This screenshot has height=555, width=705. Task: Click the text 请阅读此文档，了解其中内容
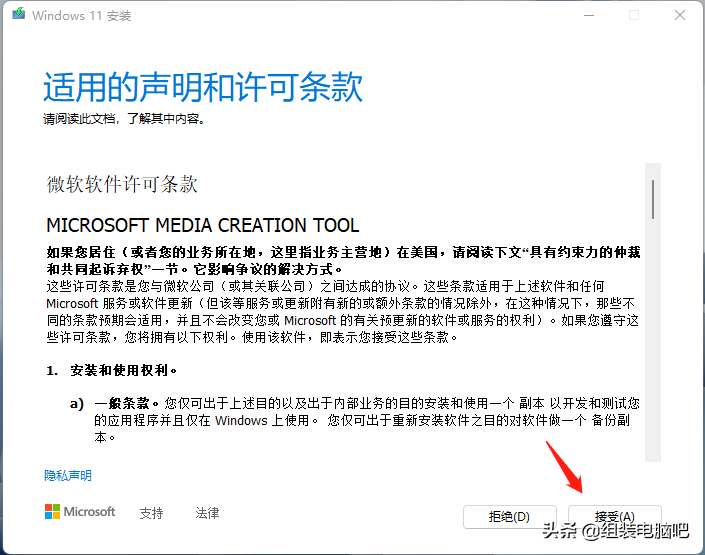124,119
